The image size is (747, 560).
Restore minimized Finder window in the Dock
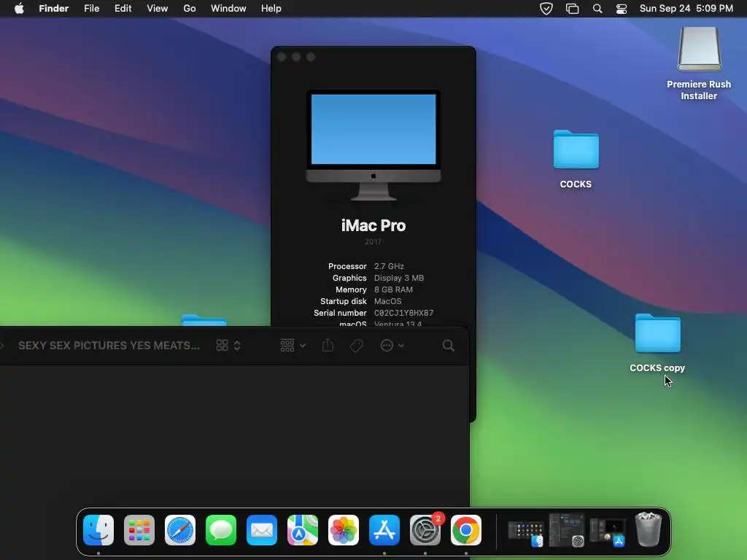pyautogui.click(x=525, y=532)
